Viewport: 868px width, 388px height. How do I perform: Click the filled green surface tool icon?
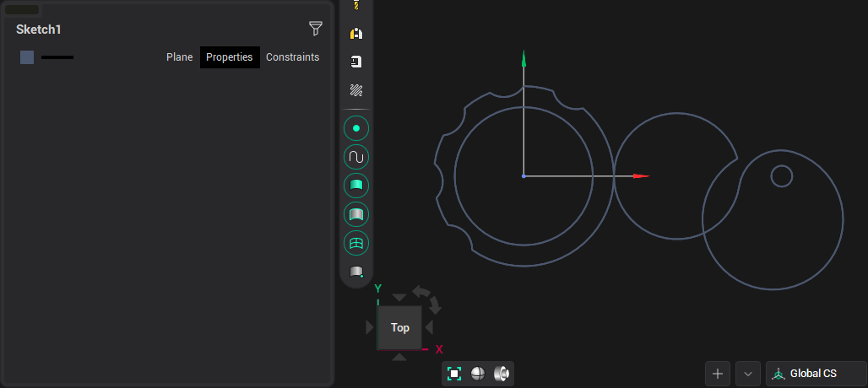pyautogui.click(x=356, y=186)
